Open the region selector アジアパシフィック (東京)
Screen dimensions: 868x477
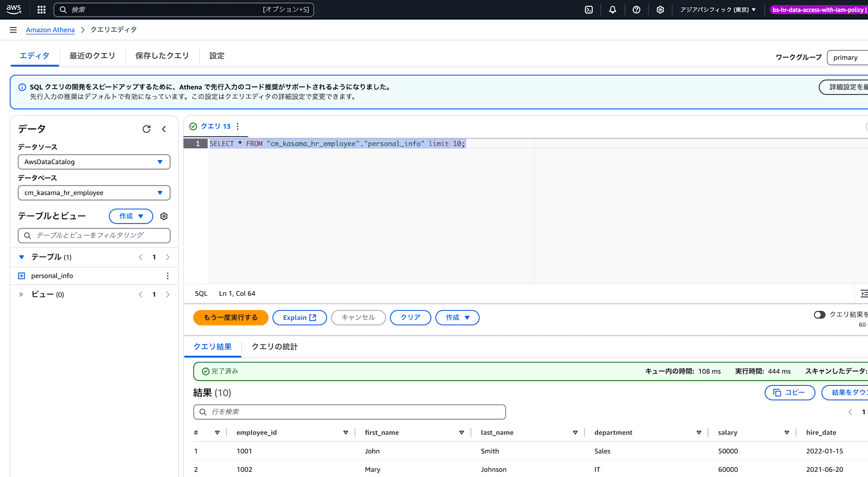click(x=718, y=10)
